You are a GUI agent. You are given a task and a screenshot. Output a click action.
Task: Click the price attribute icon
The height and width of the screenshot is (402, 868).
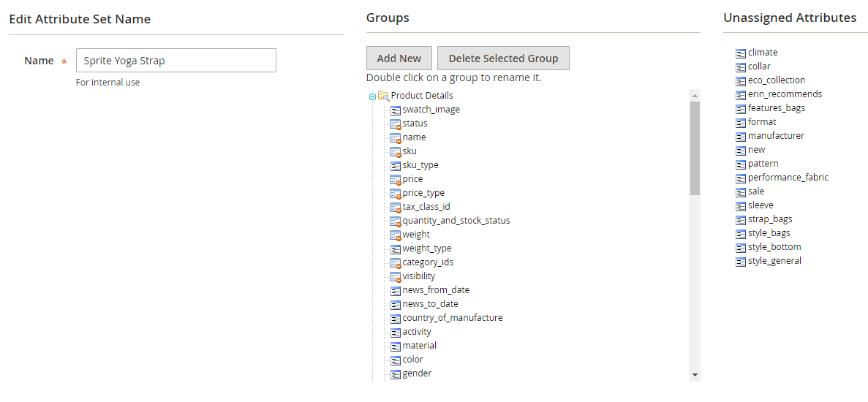(x=396, y=179)
